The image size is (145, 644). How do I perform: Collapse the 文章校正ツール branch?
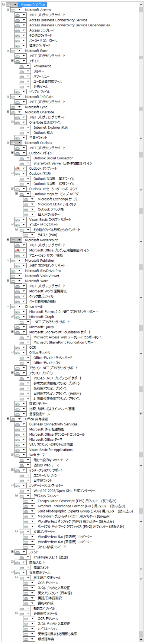[12, 573]
